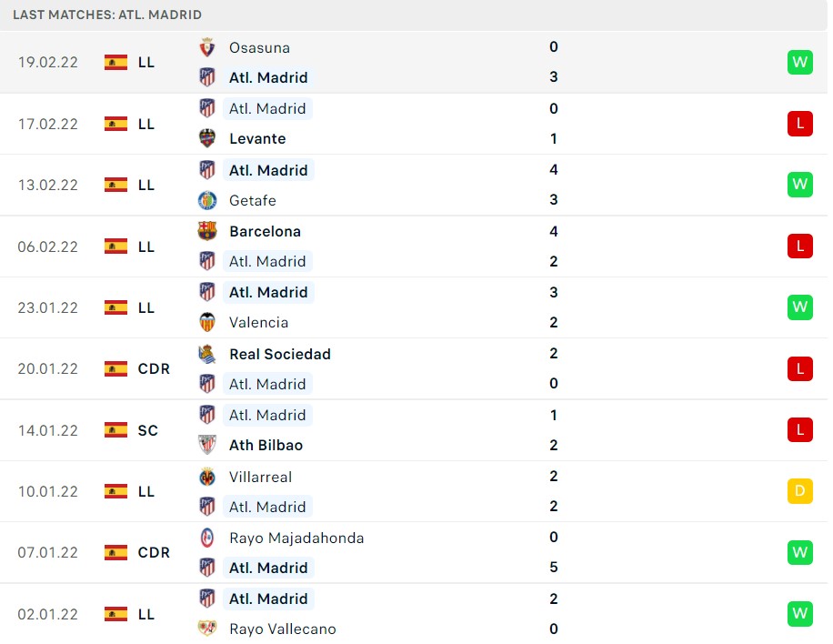Click the CDR competition label on 20.01.22
Screen dimensions: 833x644
pos(154,368)
